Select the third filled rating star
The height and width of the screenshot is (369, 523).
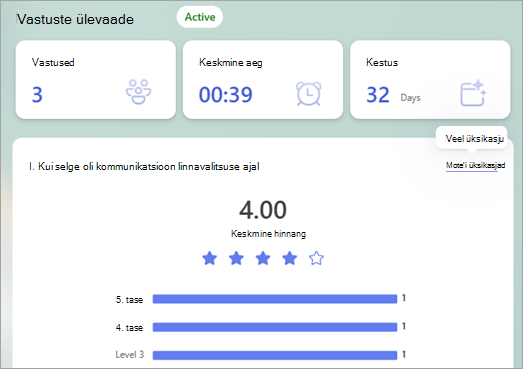[263, 258]
